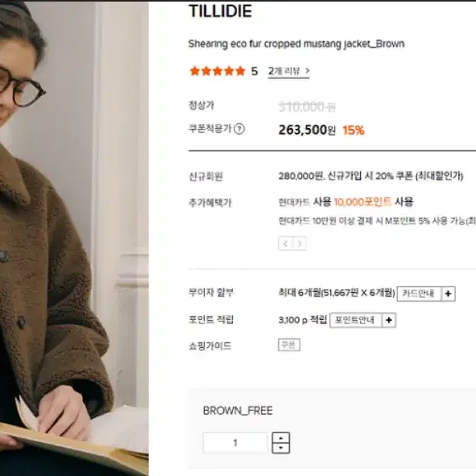
Task: Show next benefit with right chevron
Action: [299, 244]
